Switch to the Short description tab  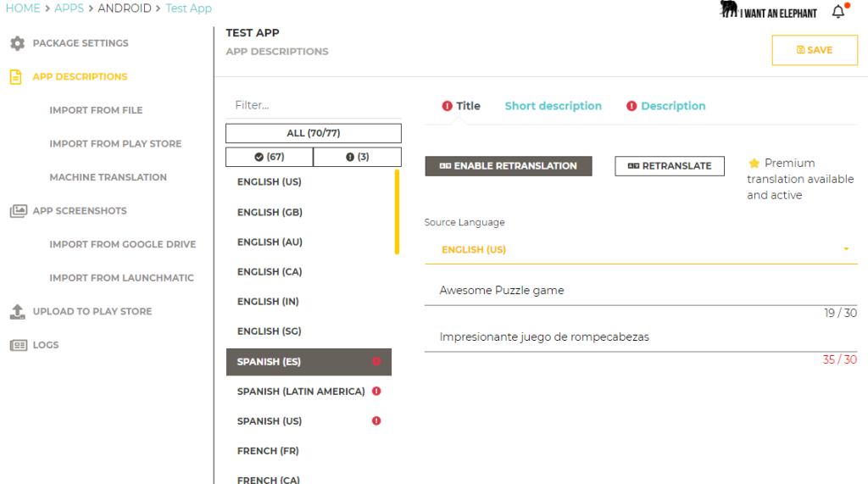coord(553,106)
